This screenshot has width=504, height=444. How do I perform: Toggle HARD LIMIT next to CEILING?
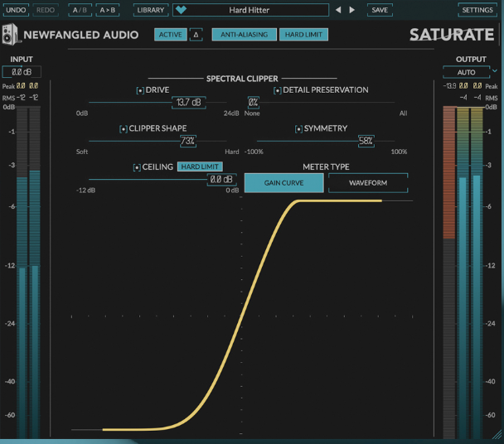200,166
